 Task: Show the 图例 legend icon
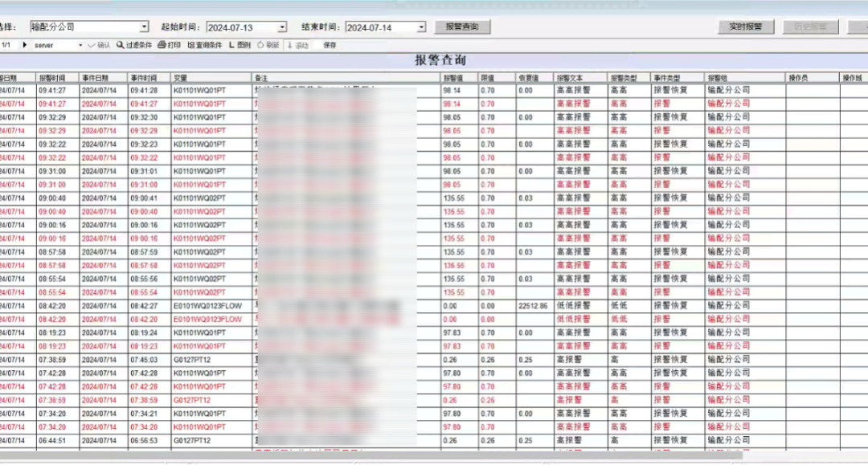240,45
